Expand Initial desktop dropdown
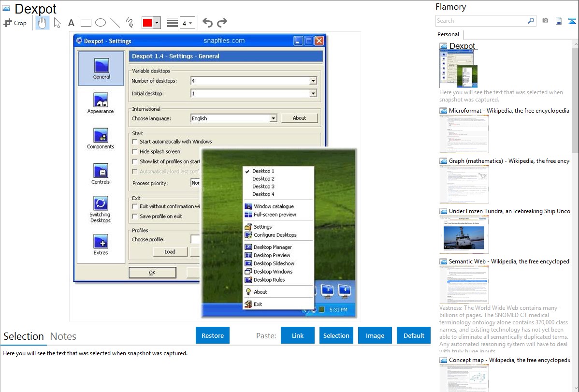The height and width of the screenshot is (392, 579). [313, 93]
